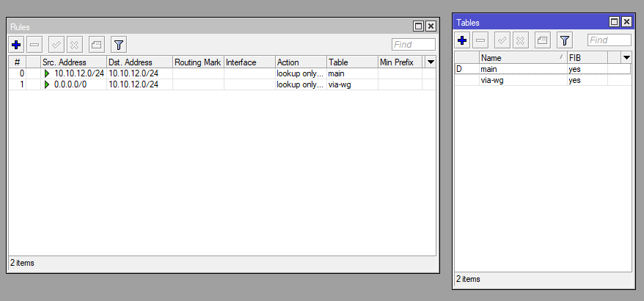Image resolution: width=644 pixels, height=301 pixels.
Task: Maximize the Tables window
Action: coord(615,22)
